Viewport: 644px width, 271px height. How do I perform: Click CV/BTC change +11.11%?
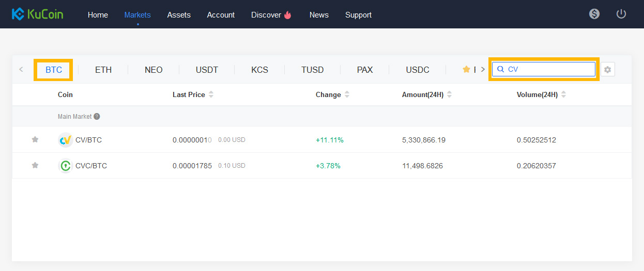(330, 140)
